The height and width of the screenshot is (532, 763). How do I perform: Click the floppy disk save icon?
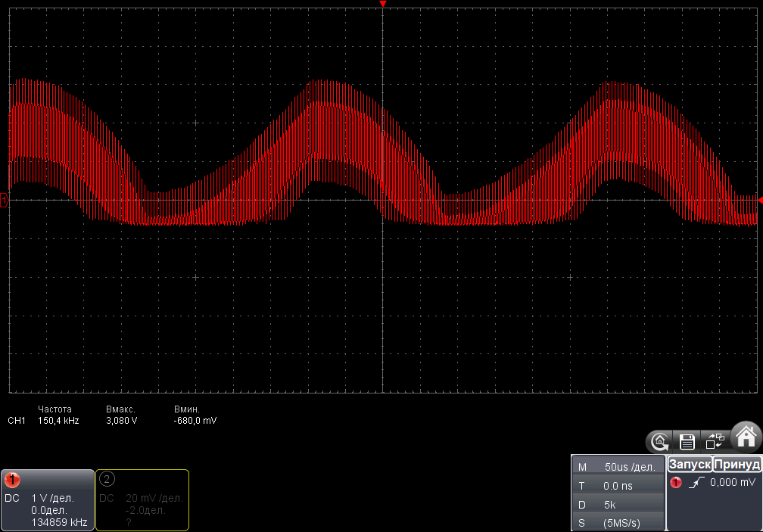coord(687,440)
